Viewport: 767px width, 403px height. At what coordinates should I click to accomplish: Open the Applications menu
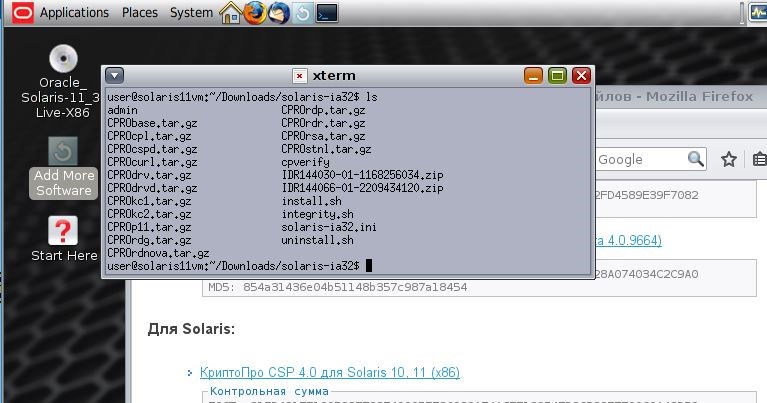coord(74,13)
